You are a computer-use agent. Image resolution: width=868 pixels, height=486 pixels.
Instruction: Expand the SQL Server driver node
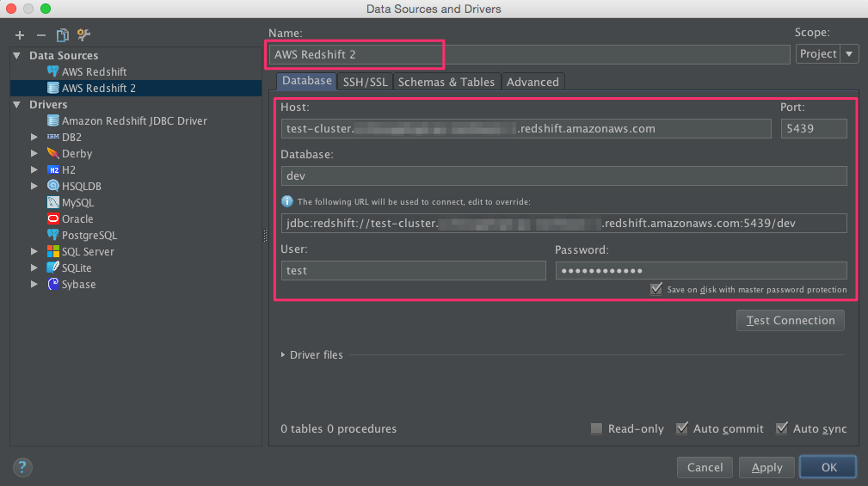pyautogui.click(x=34, y=251)
